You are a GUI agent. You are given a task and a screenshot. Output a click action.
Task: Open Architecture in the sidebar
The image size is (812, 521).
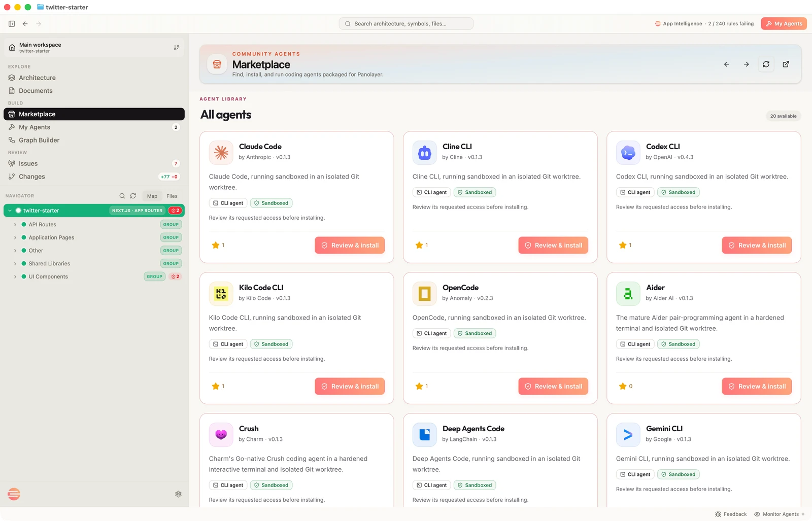pos(94,78)
